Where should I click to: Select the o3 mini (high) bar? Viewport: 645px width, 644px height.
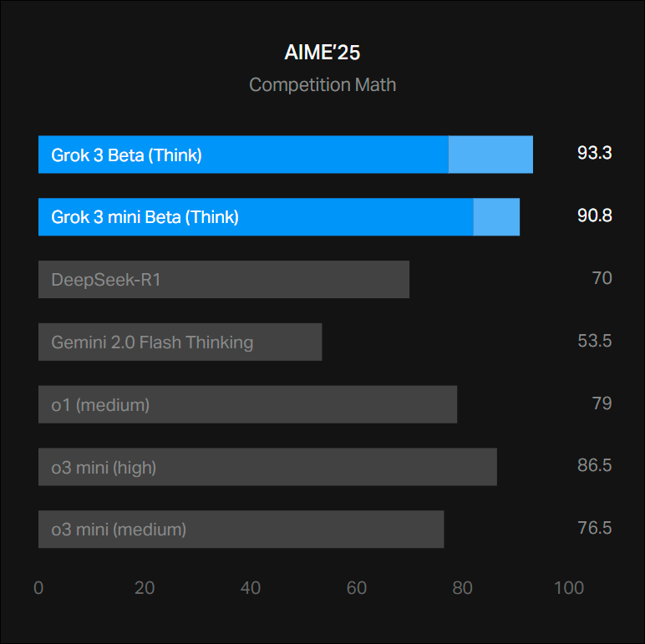(x=267, y=467)
